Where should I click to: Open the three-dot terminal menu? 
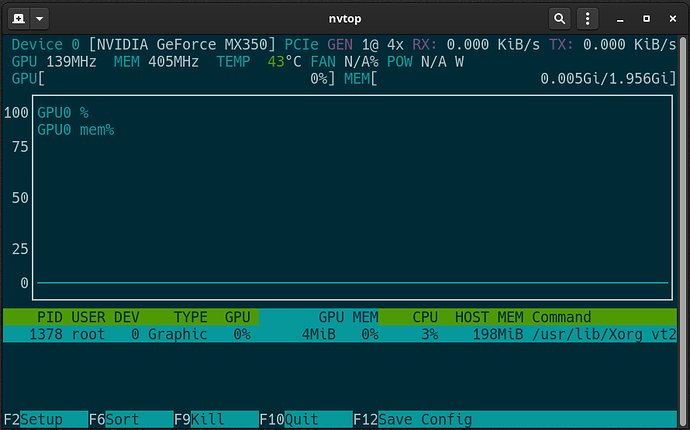pos(587,18)
